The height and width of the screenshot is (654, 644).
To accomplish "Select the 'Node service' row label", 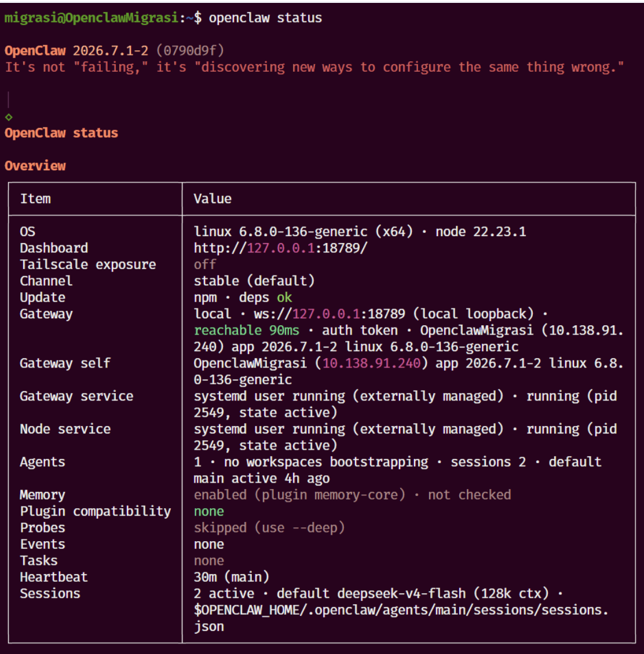I will [x=65, y=429].
